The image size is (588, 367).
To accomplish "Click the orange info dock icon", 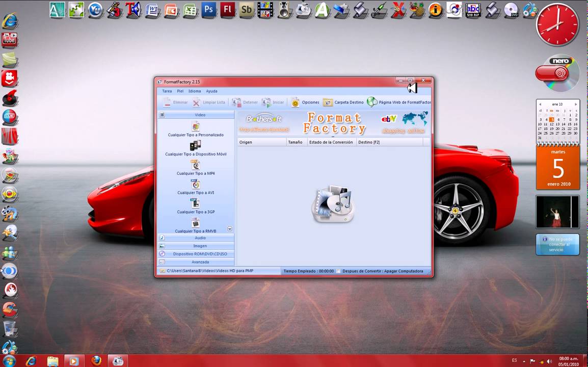I will (x=435, y=10).
